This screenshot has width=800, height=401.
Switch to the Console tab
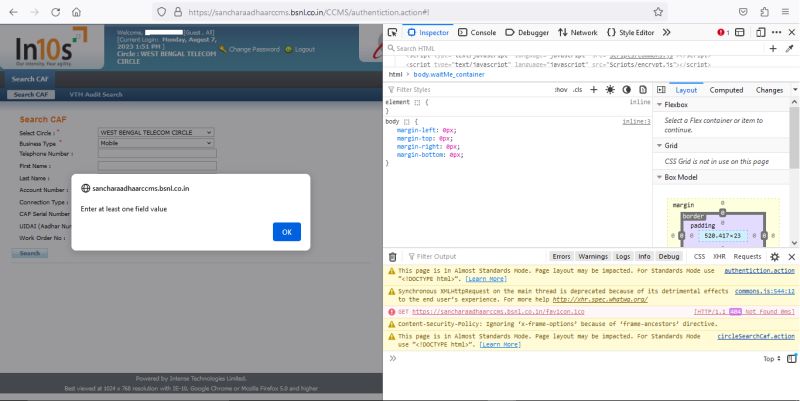[477, 32]
